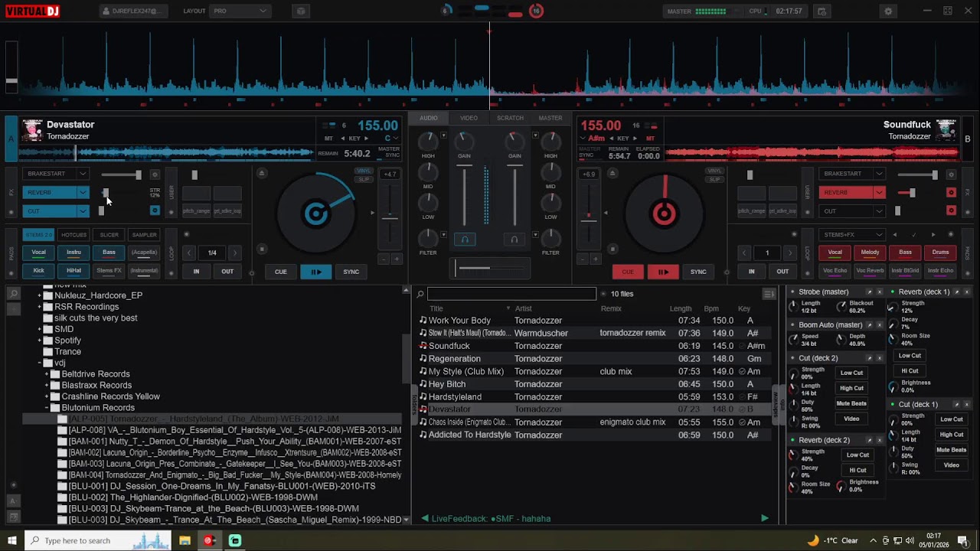Viewport: 980px width, 551px height.
Task: Click Video button in Cut (deck 1) panel
Action: coord(952,465)
